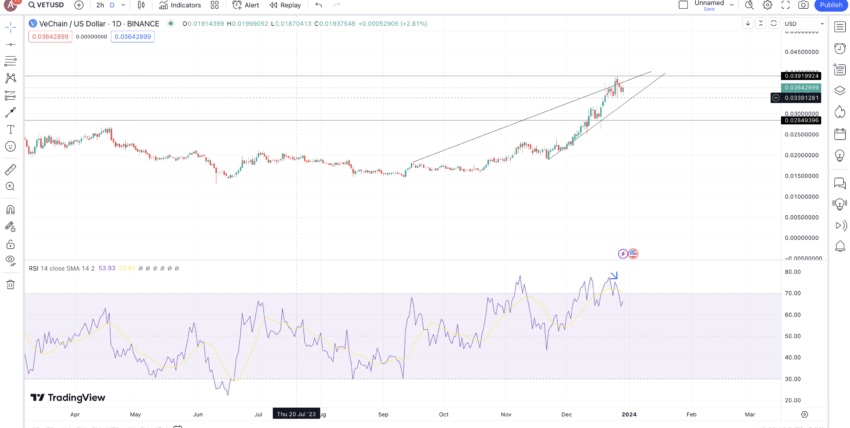Take a chart snapshot with the camera icon
This screenshot has width=850, height=428.
pos(803,5)
